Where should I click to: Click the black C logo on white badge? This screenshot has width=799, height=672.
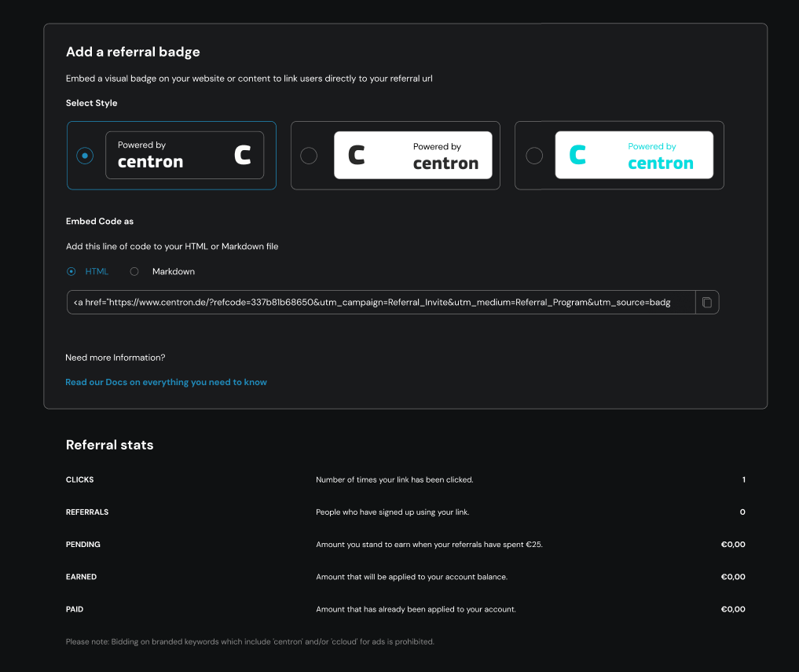[357, 155]
